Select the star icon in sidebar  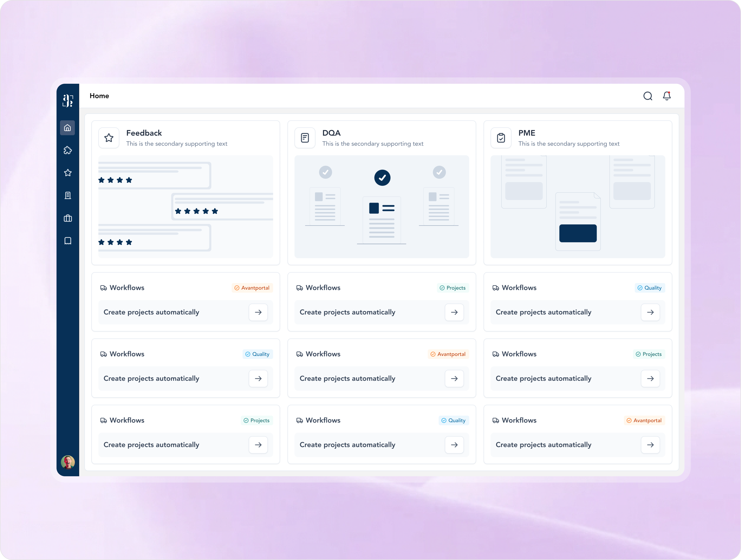[x=68, y=173]
